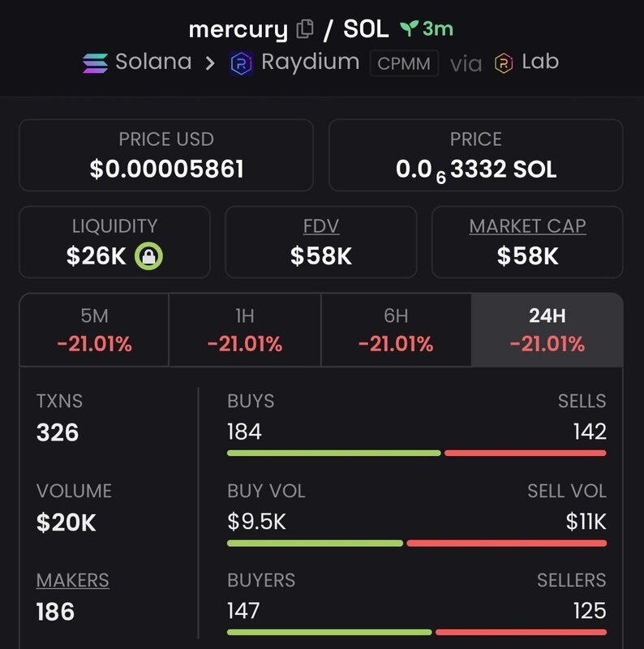Select the 5M timeframe tab
The width and height of the screenshot is (644, 649).
coord(94,329)
